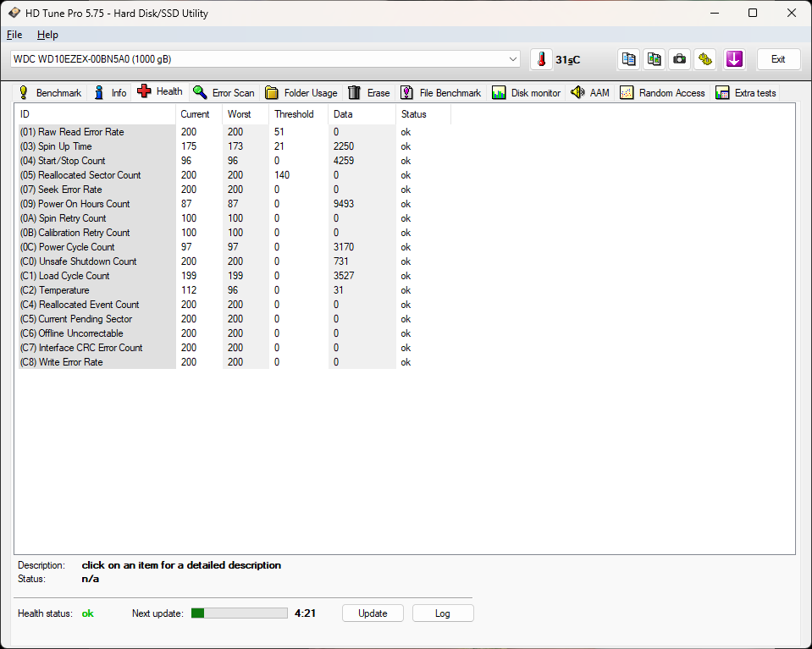Click the copy screenshot to clipboard icon

tap(654, 59)
